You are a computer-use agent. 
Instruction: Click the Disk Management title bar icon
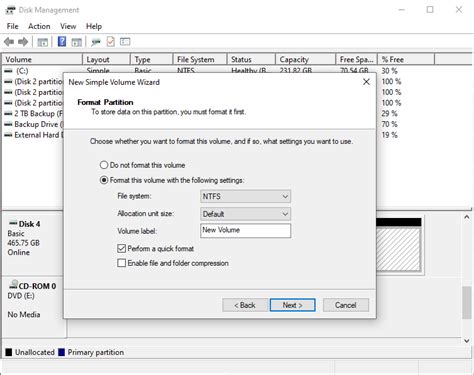[10, 10]
